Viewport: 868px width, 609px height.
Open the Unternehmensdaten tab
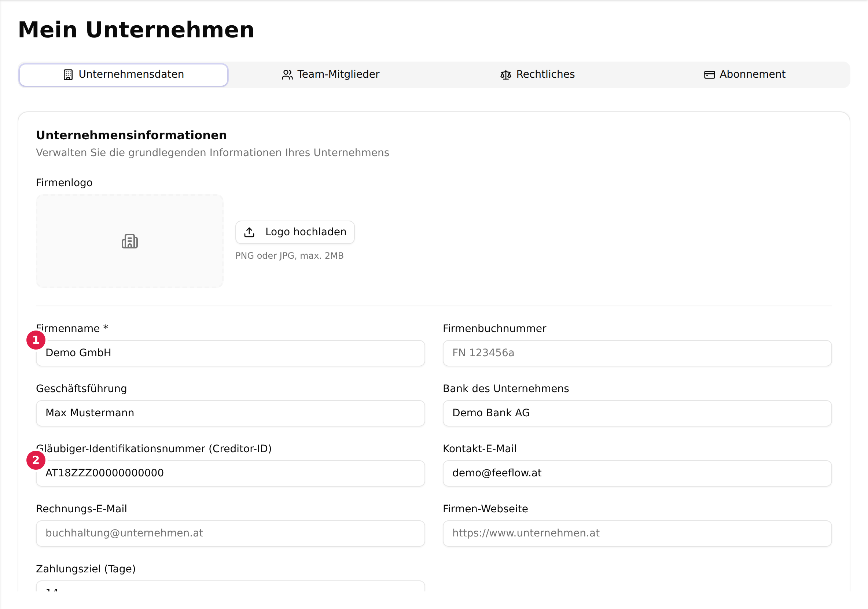pyautogui.click(x=123, y=74)
